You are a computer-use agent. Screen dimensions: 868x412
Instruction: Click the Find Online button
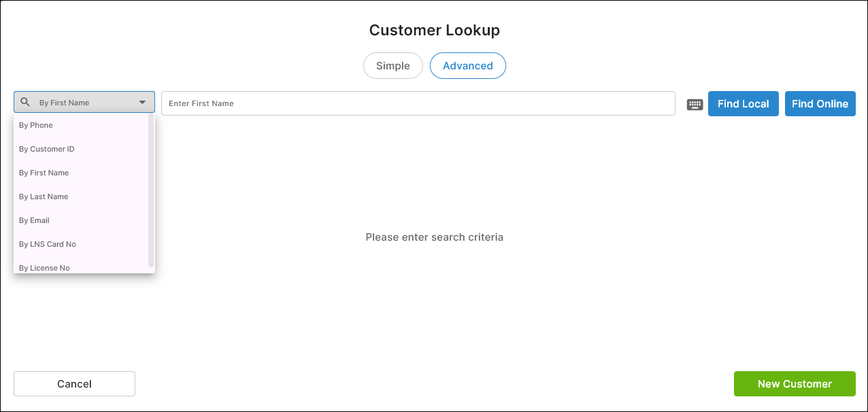click(820, 104)
